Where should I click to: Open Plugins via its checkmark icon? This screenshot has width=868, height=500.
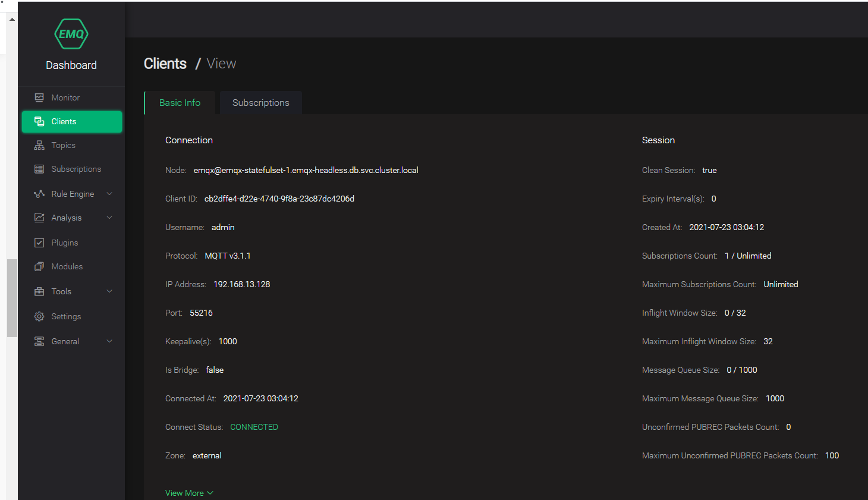click(39, 243)
